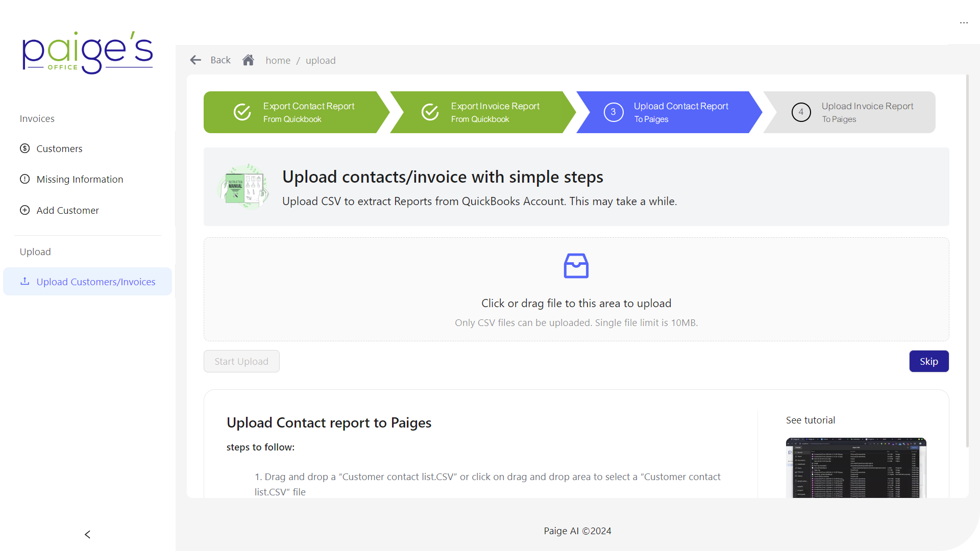Image resolution: width=980 pixels, height=551 pixels.
Task: Click the home icon in the breadcrumb
Action: 249,60
